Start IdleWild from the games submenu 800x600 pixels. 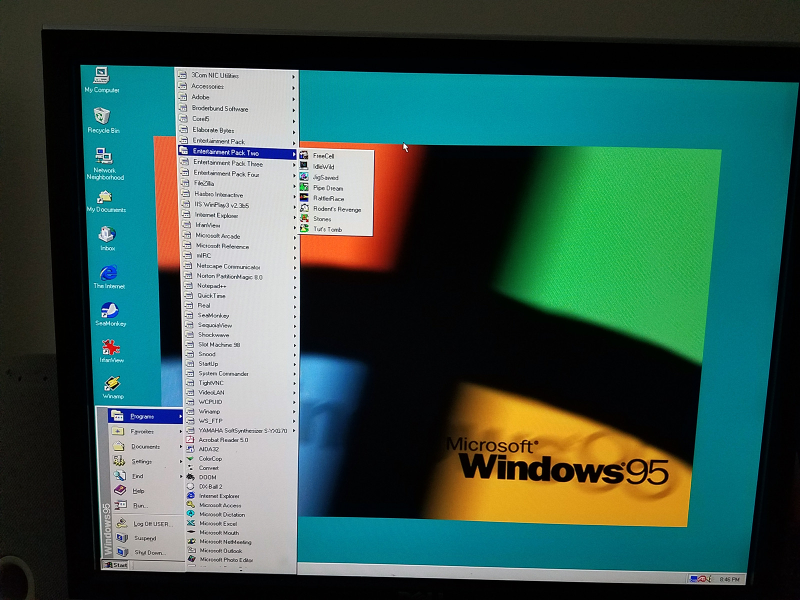(336, 166)
